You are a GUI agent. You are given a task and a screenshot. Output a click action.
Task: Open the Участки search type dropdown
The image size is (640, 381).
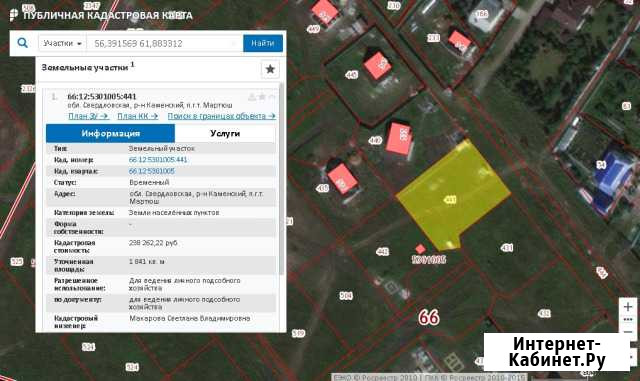tap(62, 43)
